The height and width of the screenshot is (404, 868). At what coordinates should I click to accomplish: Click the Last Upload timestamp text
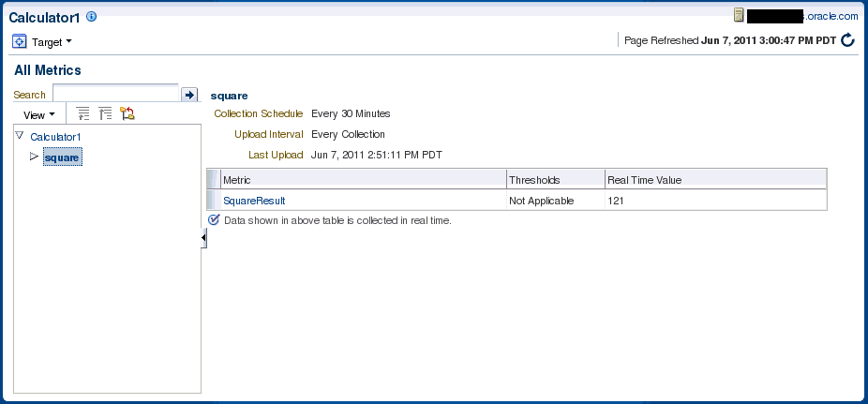pyautogui.click(x=377, y=155)
